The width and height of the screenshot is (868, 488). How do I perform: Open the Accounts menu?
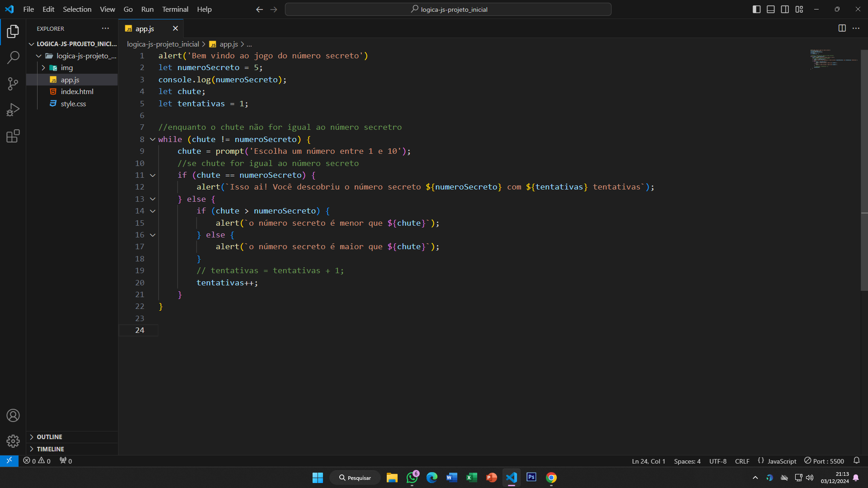tap(13, 416)
